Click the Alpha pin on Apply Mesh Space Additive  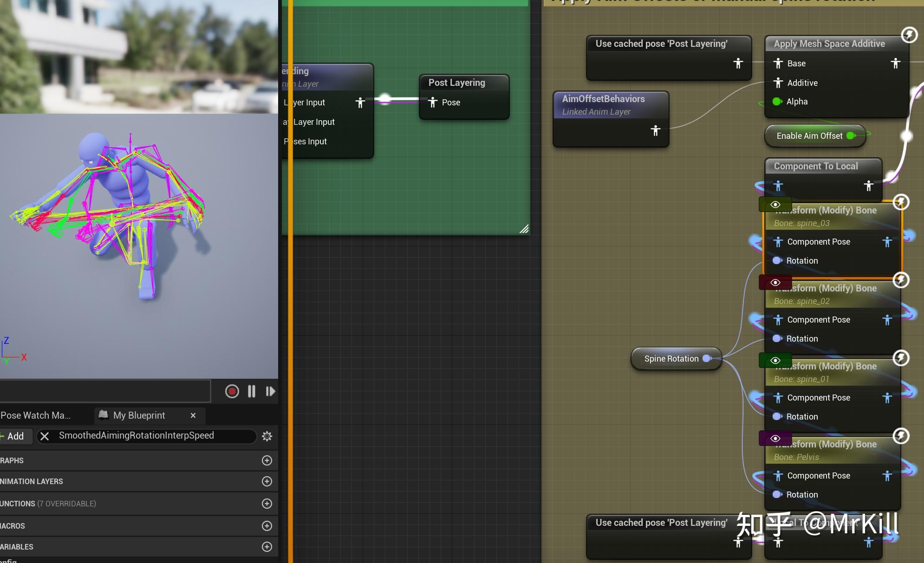coord(777,101)
